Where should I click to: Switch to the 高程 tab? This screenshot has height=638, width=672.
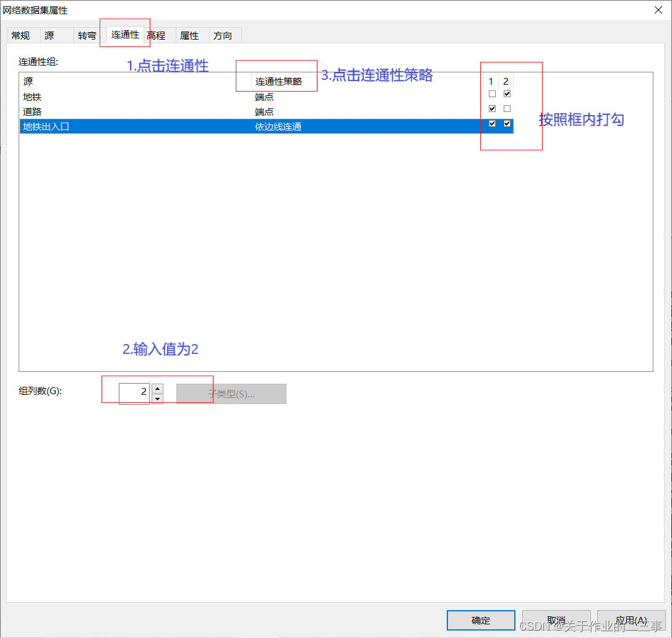coord(157,35)
